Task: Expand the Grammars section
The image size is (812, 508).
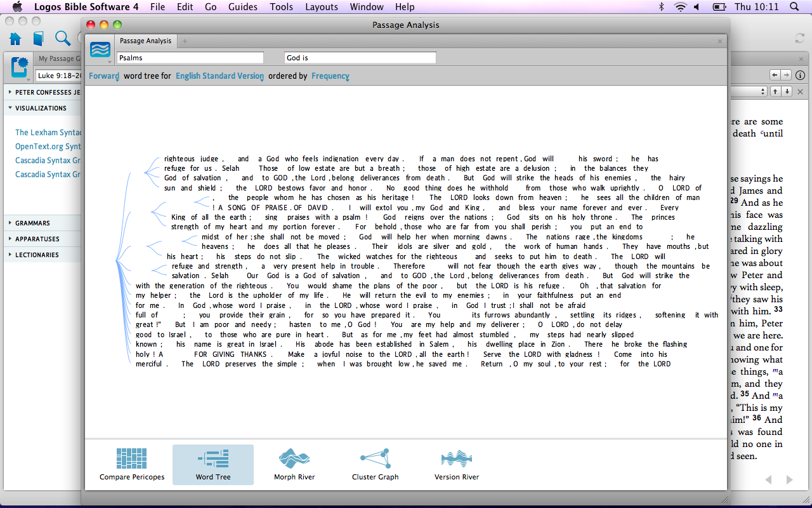Action: 11,223
